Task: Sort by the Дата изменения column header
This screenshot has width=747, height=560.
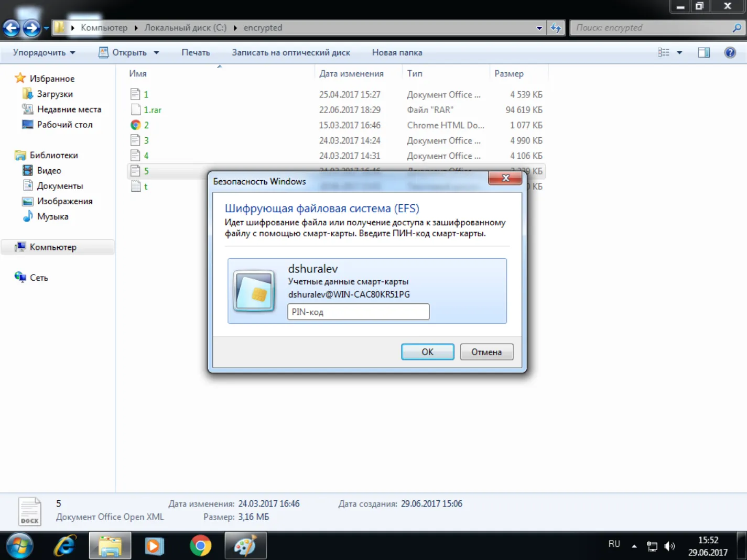Action: [351, 74]
